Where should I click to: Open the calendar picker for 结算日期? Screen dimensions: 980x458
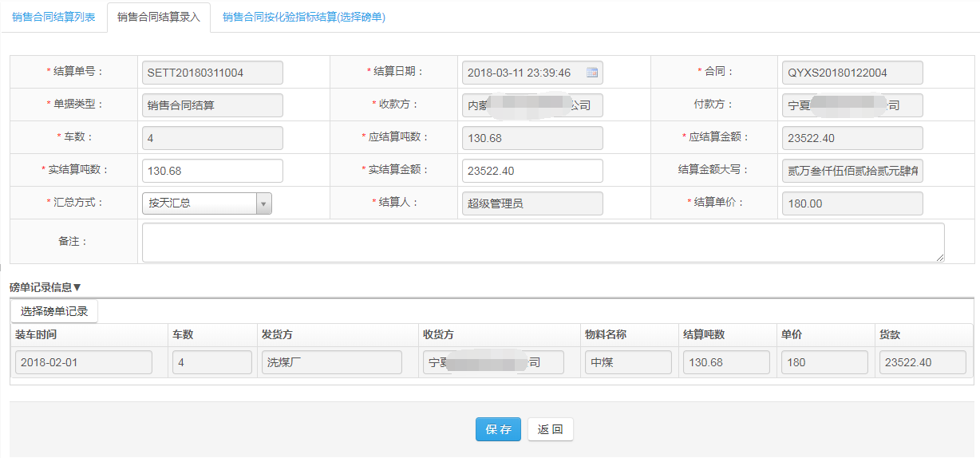[x=592, y=73]
